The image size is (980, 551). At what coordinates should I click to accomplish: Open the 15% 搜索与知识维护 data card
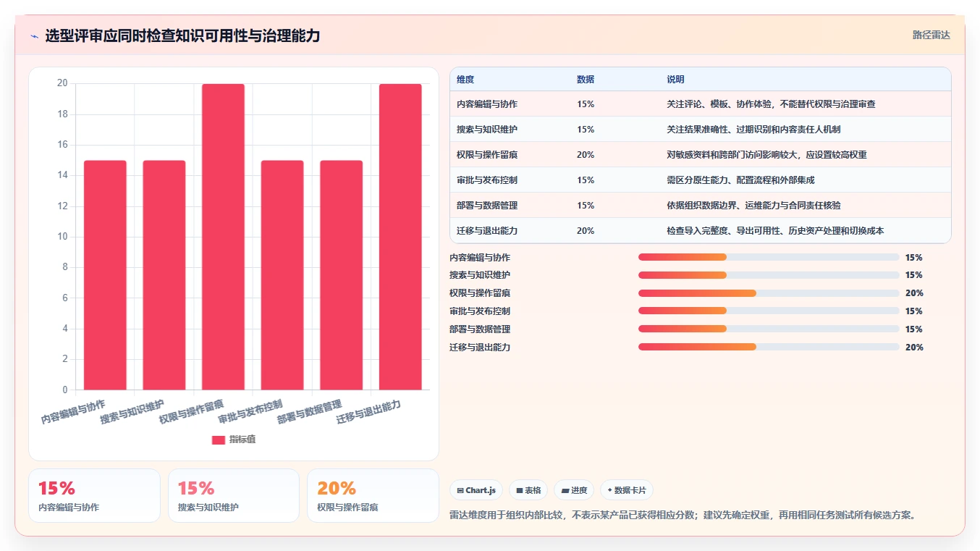coord(234,496)
